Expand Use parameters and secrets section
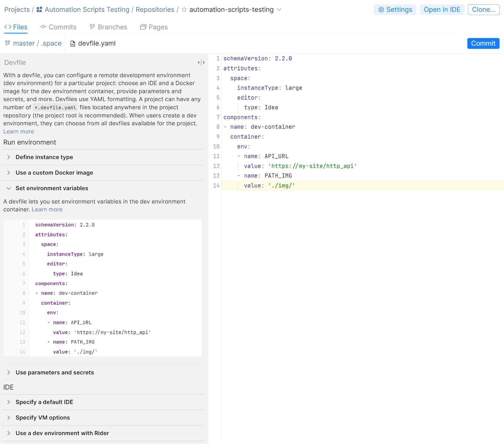Viewport: 504px width, 444px height. pos(103,372)
